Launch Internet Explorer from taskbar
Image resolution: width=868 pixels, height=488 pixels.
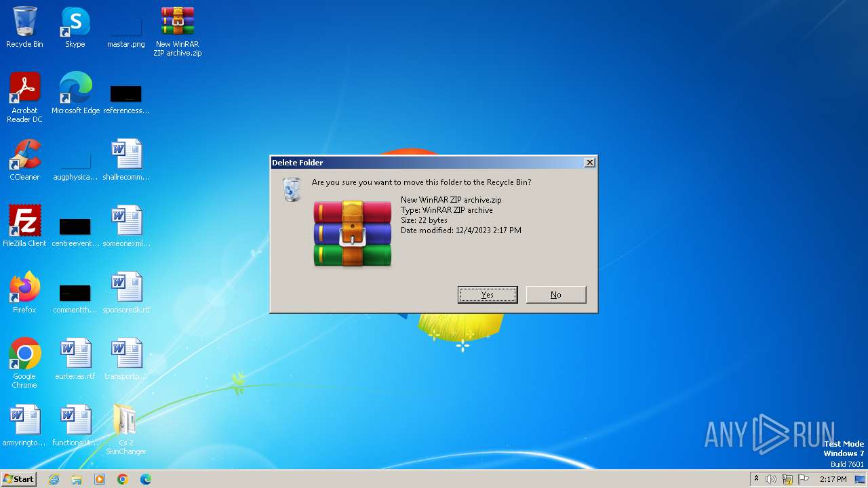click(54, 479)
